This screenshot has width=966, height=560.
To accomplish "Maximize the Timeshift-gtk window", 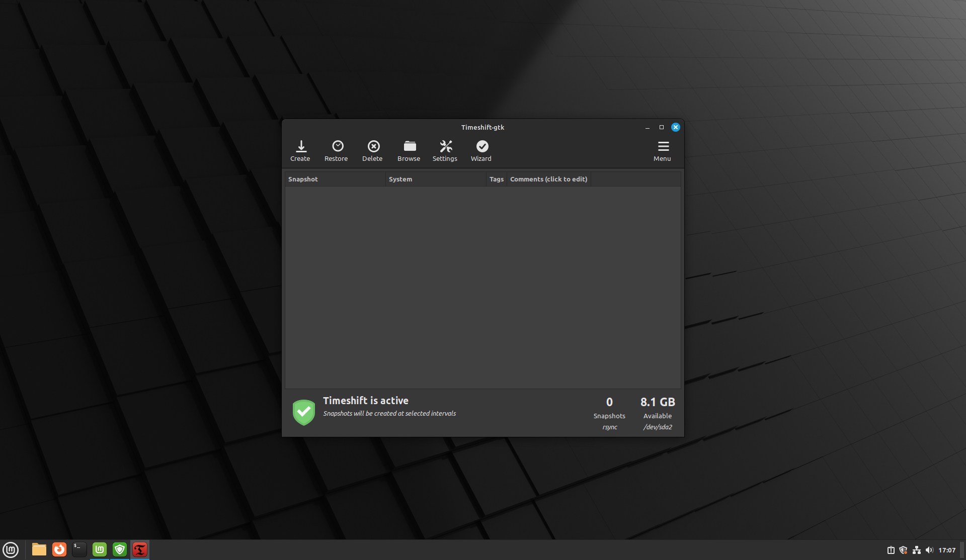I will [662, 127].
